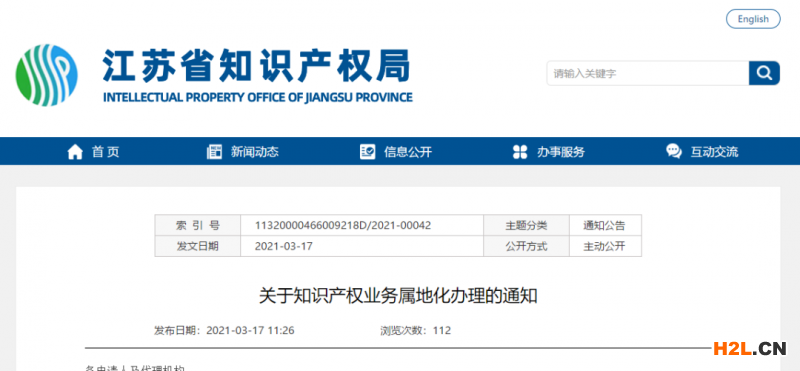
Task: Click the article title 关于知识产权业务属地化办理的通知
Action: click(398, 296)
